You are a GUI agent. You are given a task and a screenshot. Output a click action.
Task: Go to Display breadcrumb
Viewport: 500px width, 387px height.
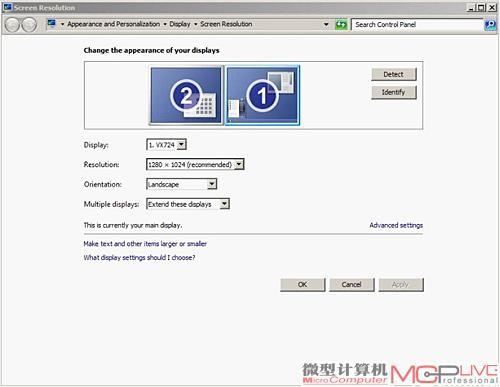[x=180, y=24]
